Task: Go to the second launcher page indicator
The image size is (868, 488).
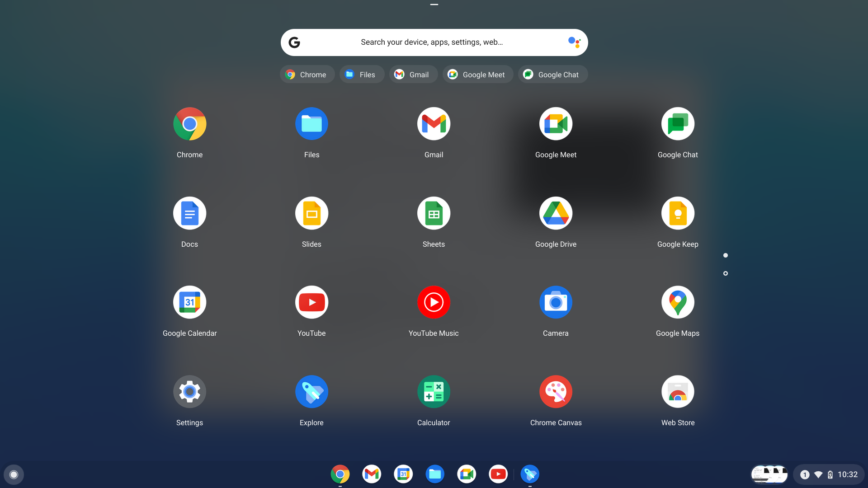Action: tap(726, 273)
